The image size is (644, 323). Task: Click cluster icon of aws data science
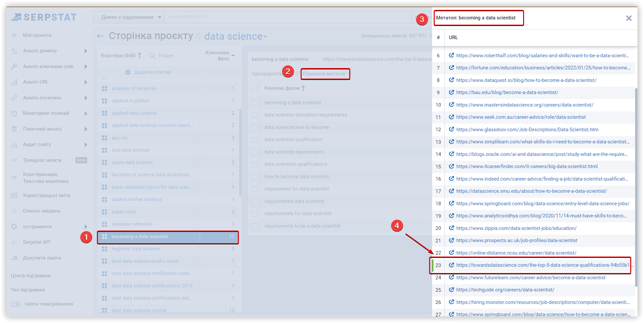[x=104, y=150]
